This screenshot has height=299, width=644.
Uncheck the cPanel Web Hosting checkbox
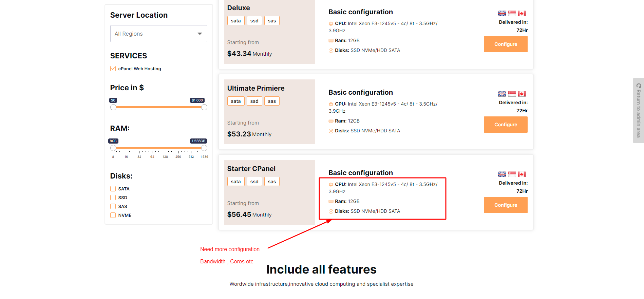click(x=113, y=69)
